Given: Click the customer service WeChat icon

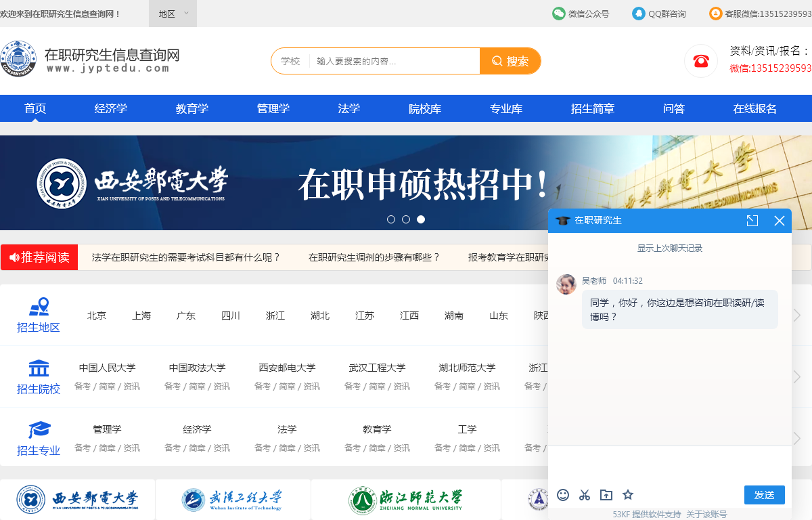Looking at the screenshot, I should (x=716, y=14).
